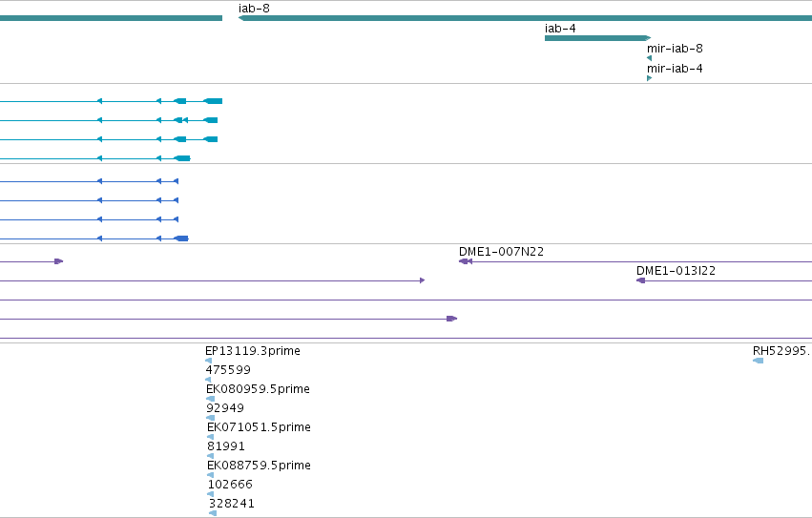The width and height of the screenshot is (812, 518).
Task: Click the glyph under EP13119.3prime
Action: point(208,361)
